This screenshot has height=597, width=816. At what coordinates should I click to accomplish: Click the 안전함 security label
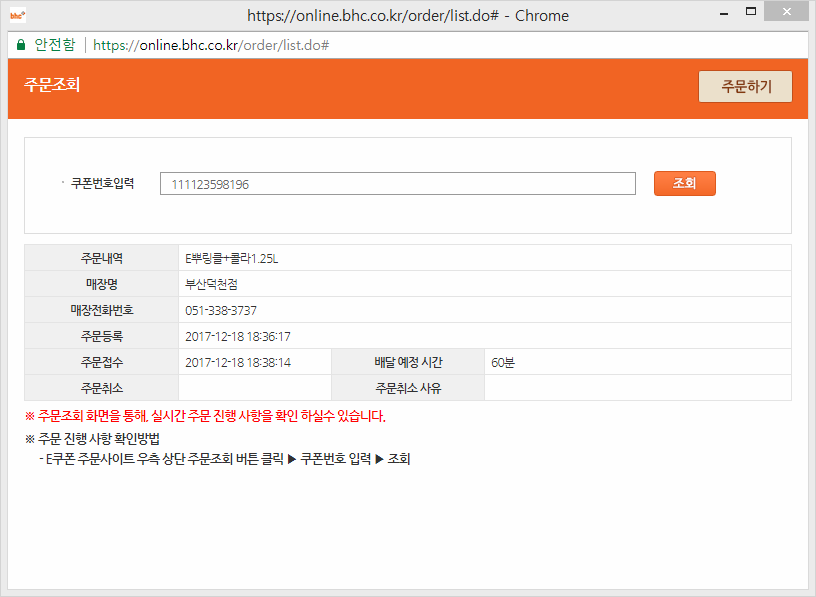point(55,45)
